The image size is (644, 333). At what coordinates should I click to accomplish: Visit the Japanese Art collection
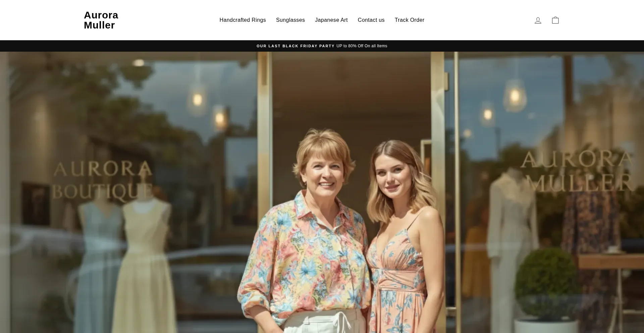[x=331, y=20]
